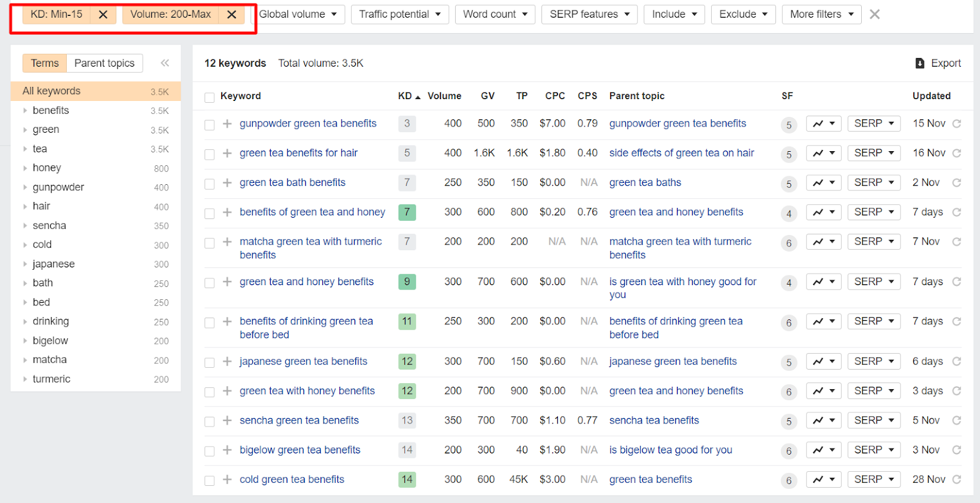The width and height of the screenshot is (980, 503).
Task: Open trend chart for sencha green tea benefits
Action: [x=823, y=420]
